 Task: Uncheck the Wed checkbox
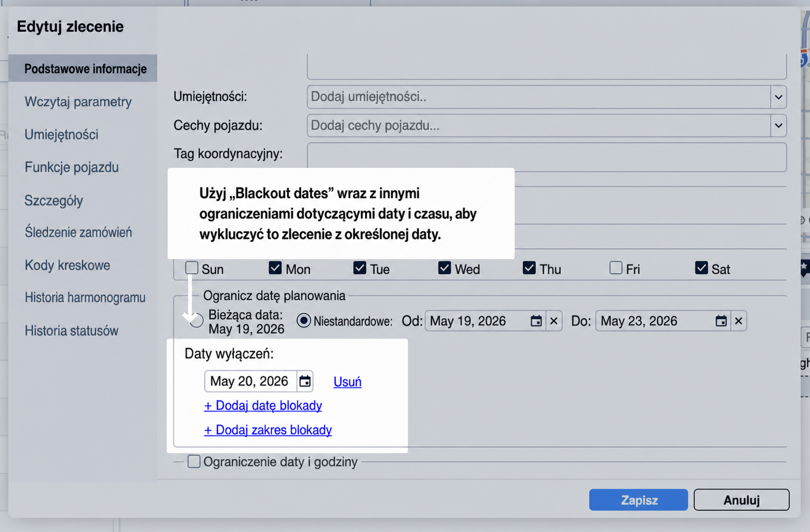444,268
